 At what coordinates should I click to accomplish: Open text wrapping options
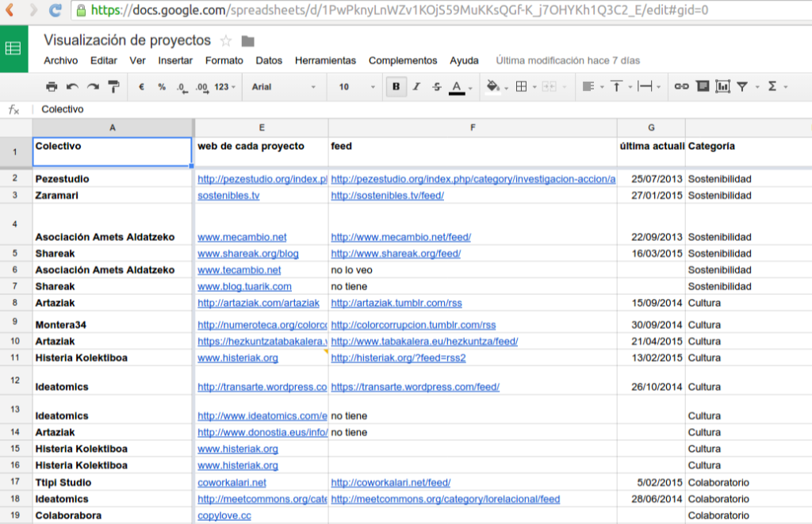645,86
